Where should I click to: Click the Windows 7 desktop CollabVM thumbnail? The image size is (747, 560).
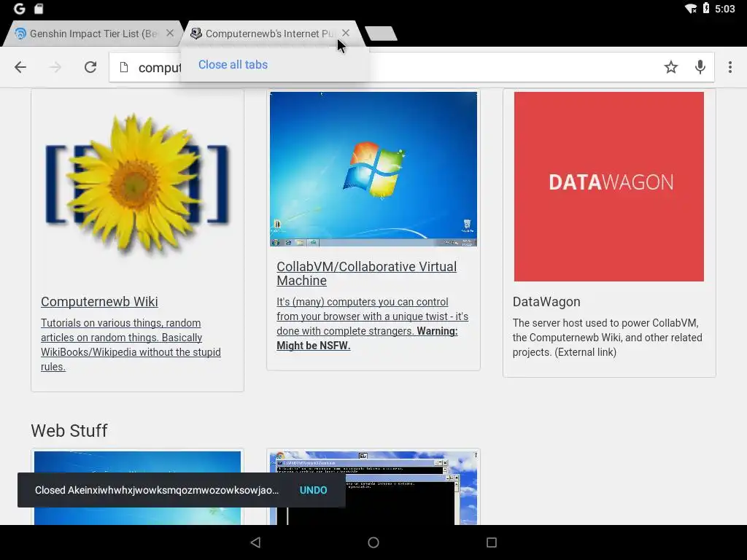pos(373,169)
